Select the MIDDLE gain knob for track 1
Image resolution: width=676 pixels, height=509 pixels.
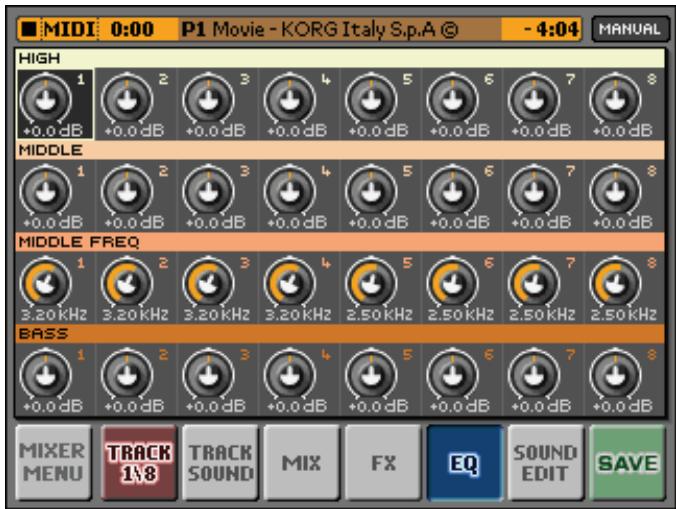pyautogui.click(x=46, y=191)
